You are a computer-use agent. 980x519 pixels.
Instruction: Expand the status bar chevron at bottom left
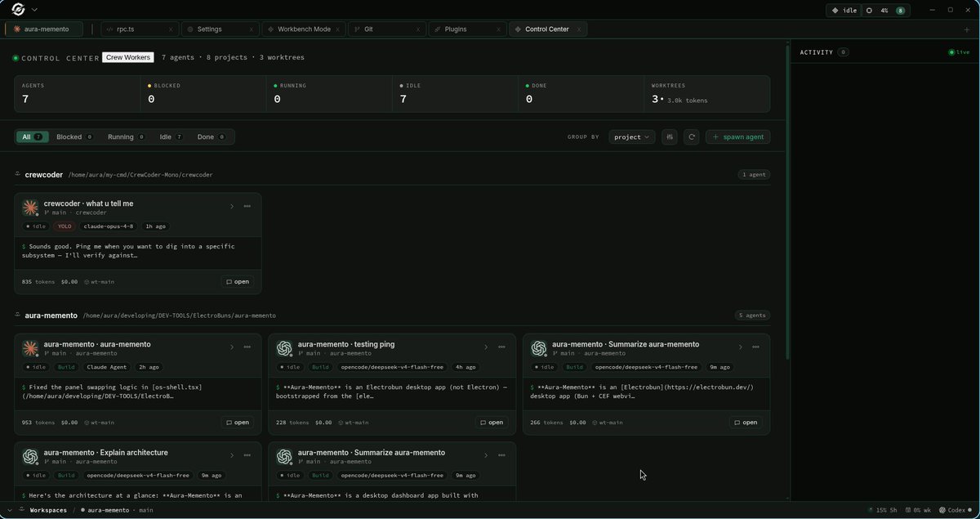(11, 510)
